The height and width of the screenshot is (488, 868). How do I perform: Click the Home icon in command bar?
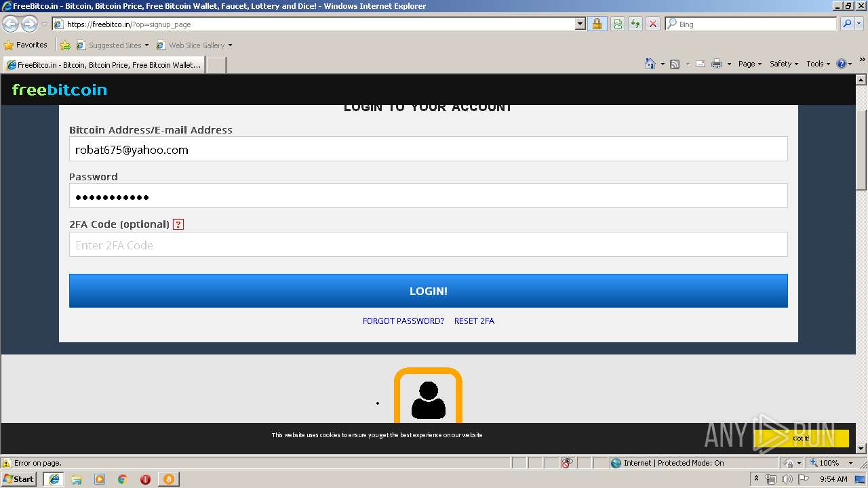[650, 64]
